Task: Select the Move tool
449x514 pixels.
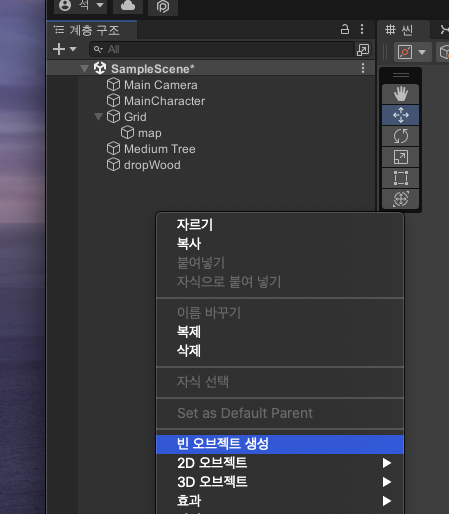Action: tap(400, 115)
